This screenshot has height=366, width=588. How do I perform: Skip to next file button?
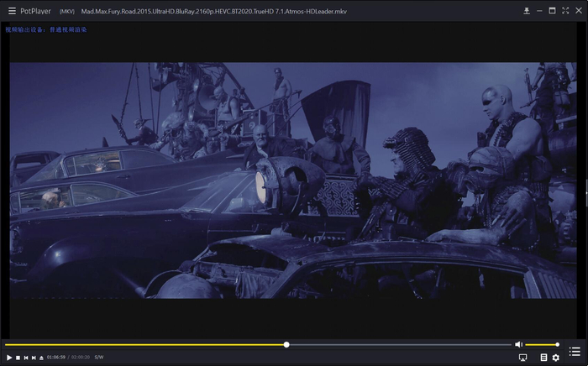(34, 358)
